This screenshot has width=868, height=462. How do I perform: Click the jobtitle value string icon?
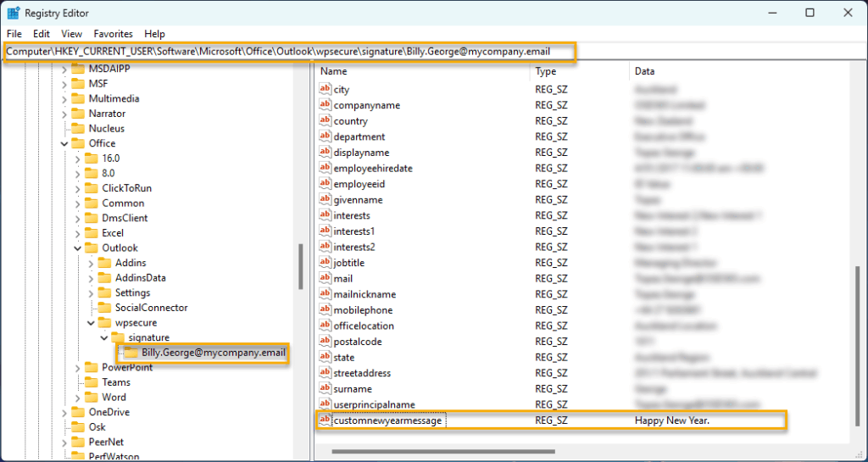click(325, 263)
